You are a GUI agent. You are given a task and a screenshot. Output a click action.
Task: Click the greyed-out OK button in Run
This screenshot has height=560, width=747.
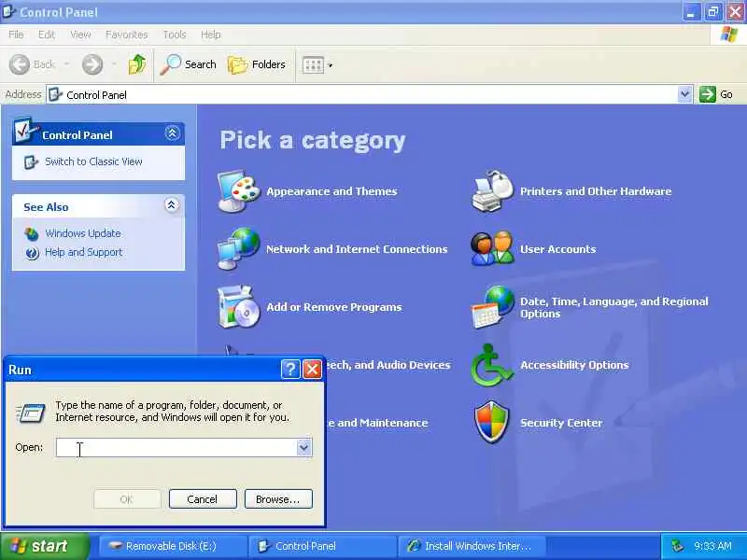pyautogui.click(x=127, y=499)
